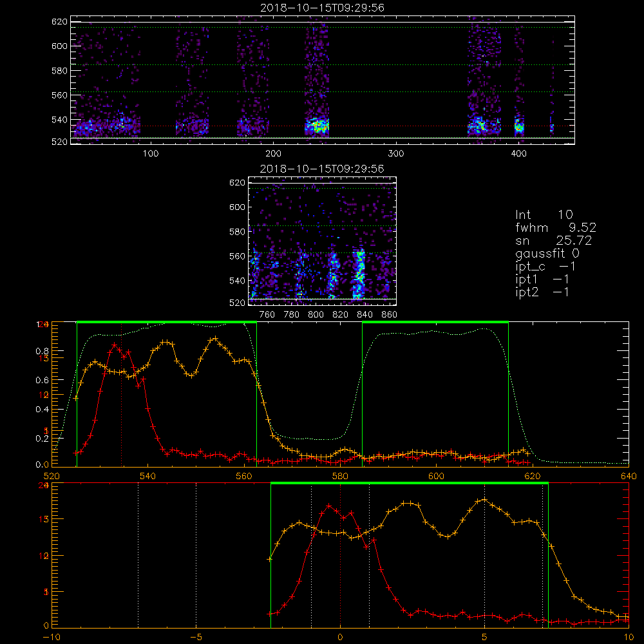Click the 0.2 y-axis label on the profile plot
Viewport: 644px width, 644px height.
coord(43,439)
